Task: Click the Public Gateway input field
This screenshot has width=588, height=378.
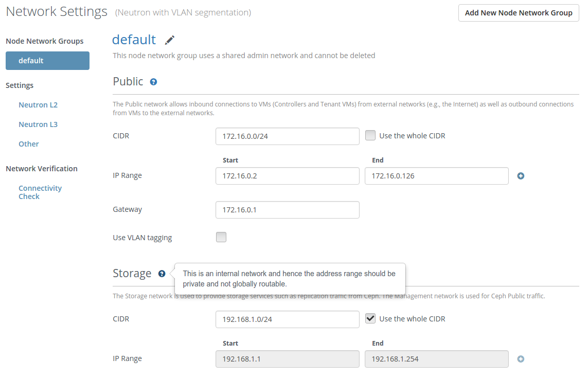Action: pyautogui.click(x=287, y=210)
